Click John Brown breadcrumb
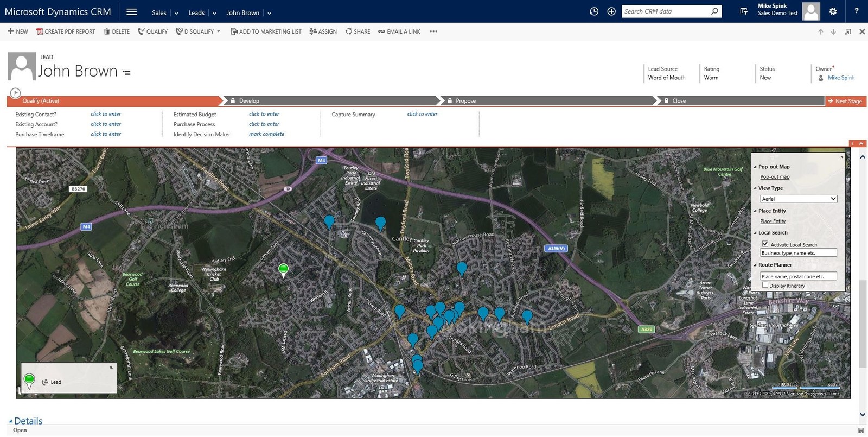 [242, 12]
